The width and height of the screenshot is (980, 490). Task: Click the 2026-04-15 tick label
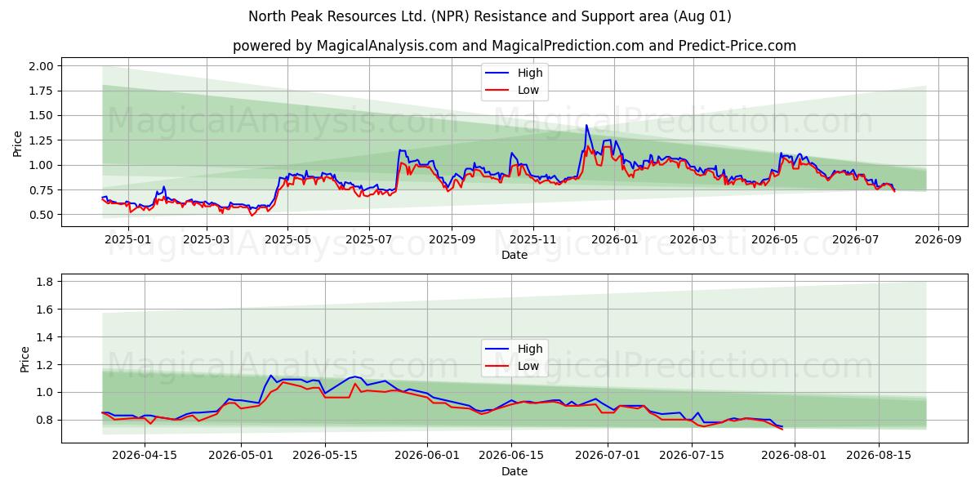point(145,456)
